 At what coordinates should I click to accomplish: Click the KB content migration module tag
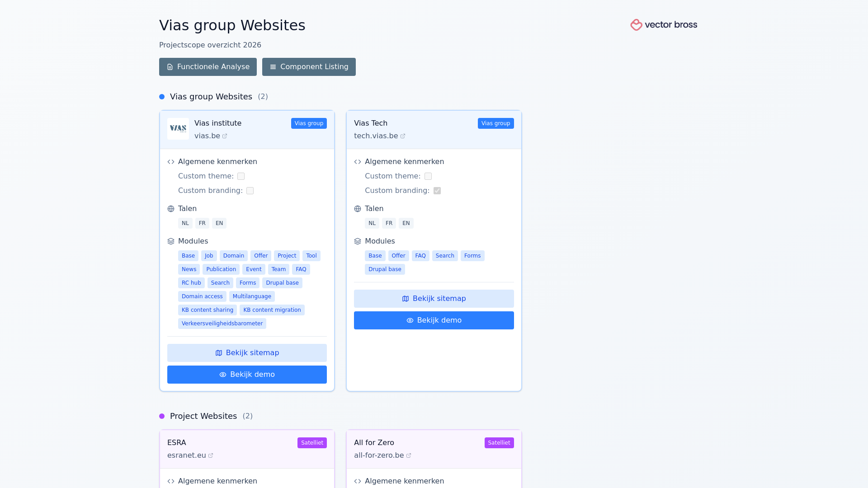tap(272, 310)
